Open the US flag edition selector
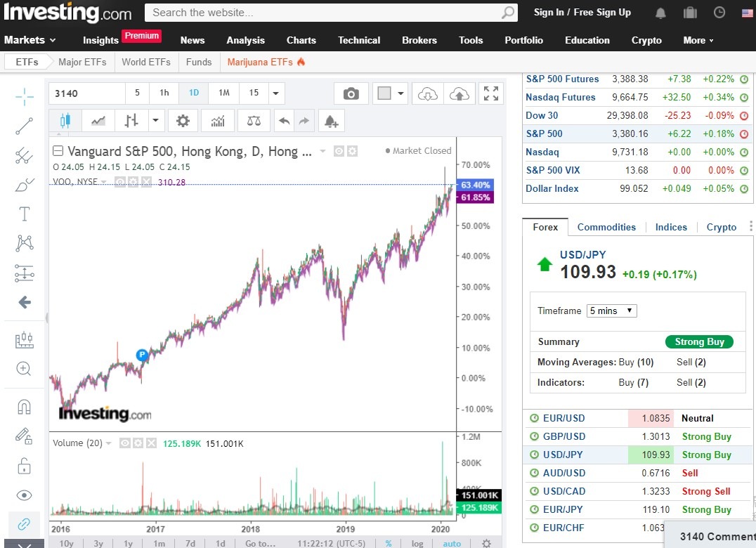Viewport: 756px width, 548px height. [x=748, y=13]
